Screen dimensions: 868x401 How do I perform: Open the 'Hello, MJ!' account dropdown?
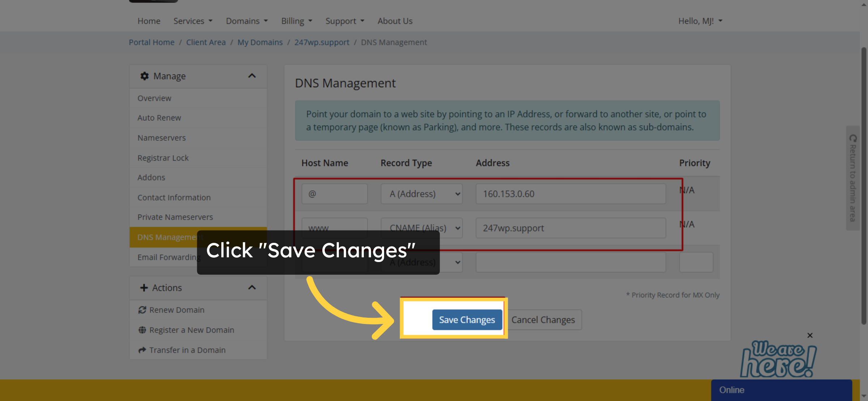point(700,21)
